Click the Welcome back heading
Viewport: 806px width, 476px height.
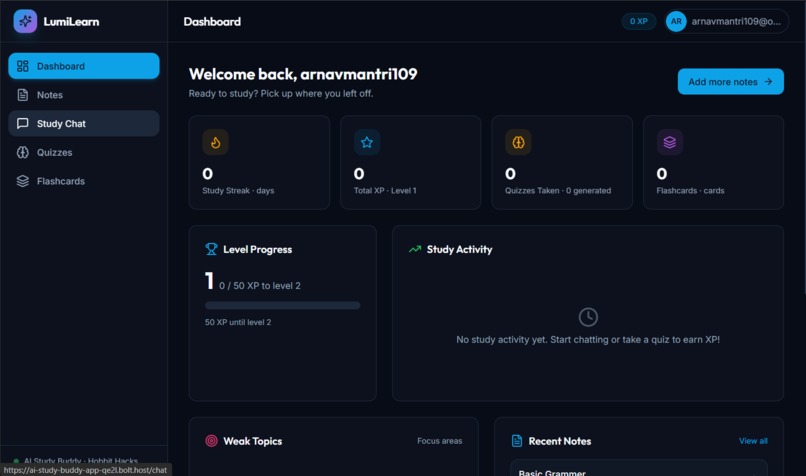(303, 74)
